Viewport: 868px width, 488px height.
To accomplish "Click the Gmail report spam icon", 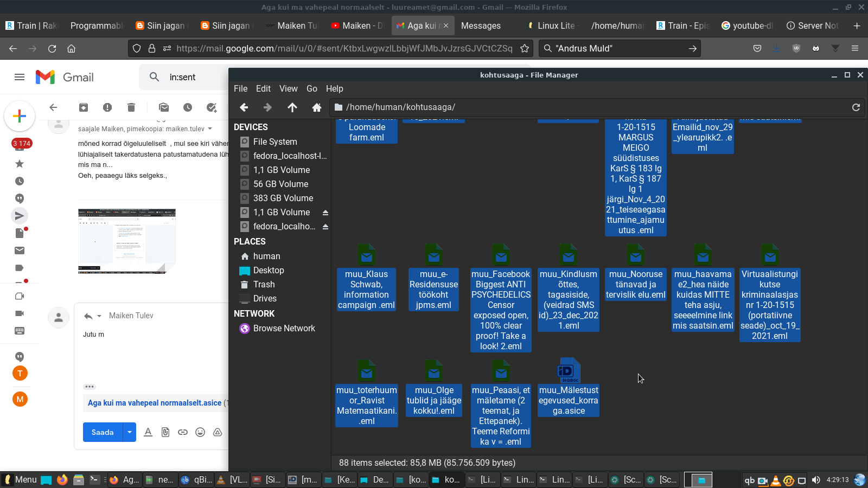I will pos(107,107).
